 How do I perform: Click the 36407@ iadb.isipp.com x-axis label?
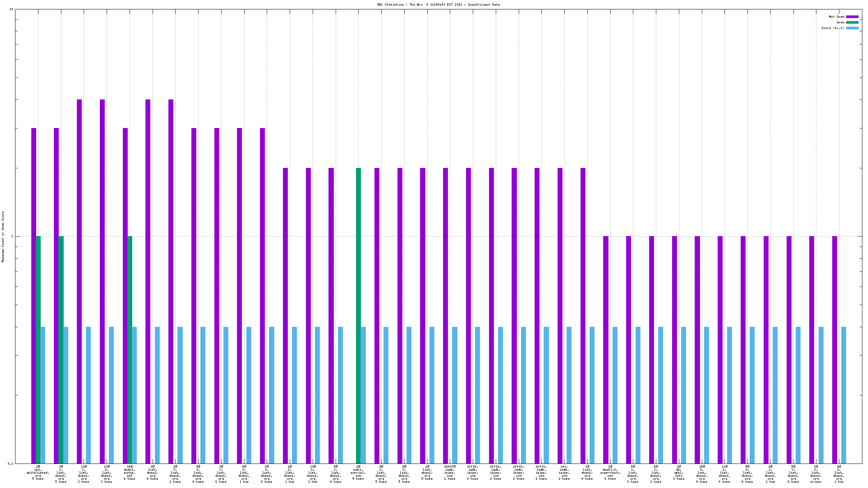coord(450,473)
